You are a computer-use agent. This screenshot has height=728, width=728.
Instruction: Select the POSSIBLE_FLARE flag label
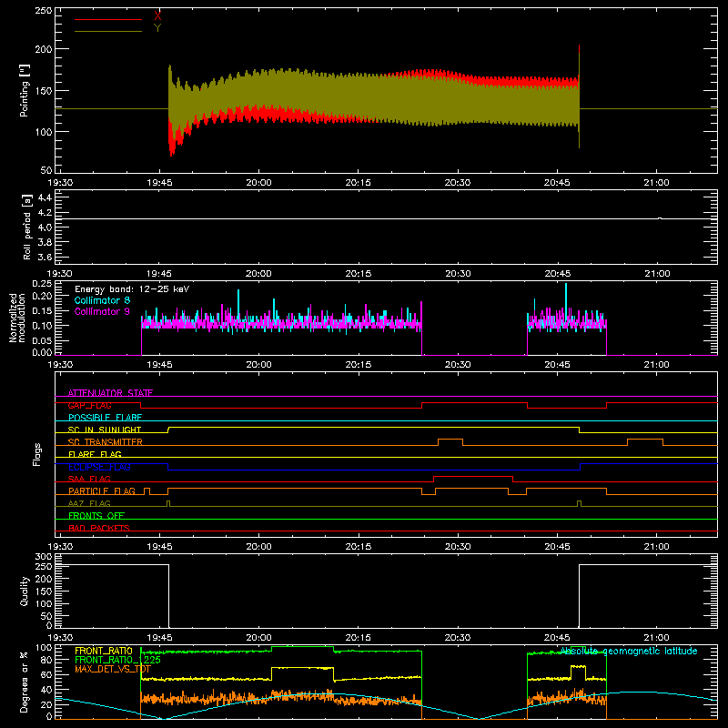tap(105, 418)
